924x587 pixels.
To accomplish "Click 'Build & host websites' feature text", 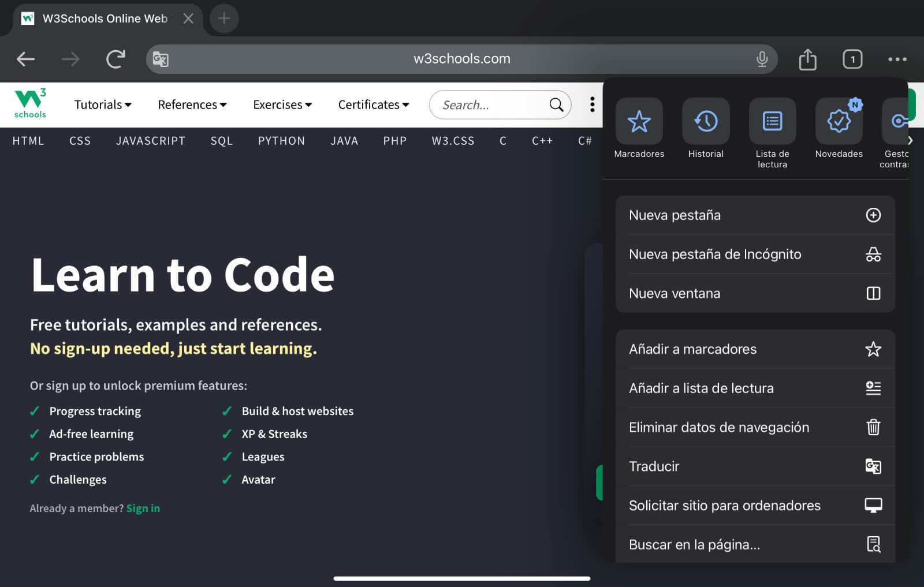I will click(x=297, y=411).
